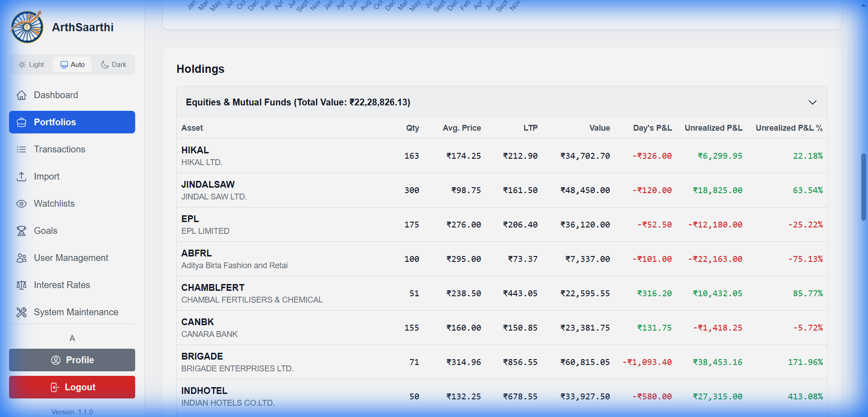Screen dimensions: 868x417
Task: Click the Profile button
Action: [71, 360]
